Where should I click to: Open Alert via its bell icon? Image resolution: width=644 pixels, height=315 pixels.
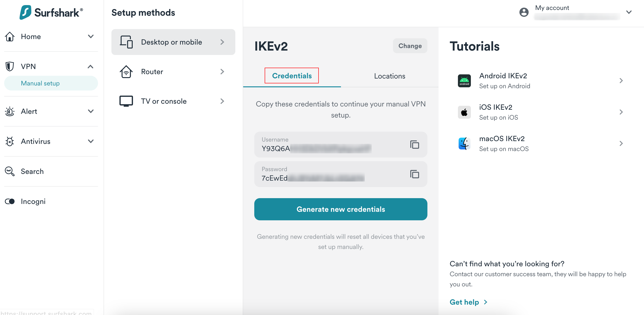pyautogui.click(x=9, y=111)
